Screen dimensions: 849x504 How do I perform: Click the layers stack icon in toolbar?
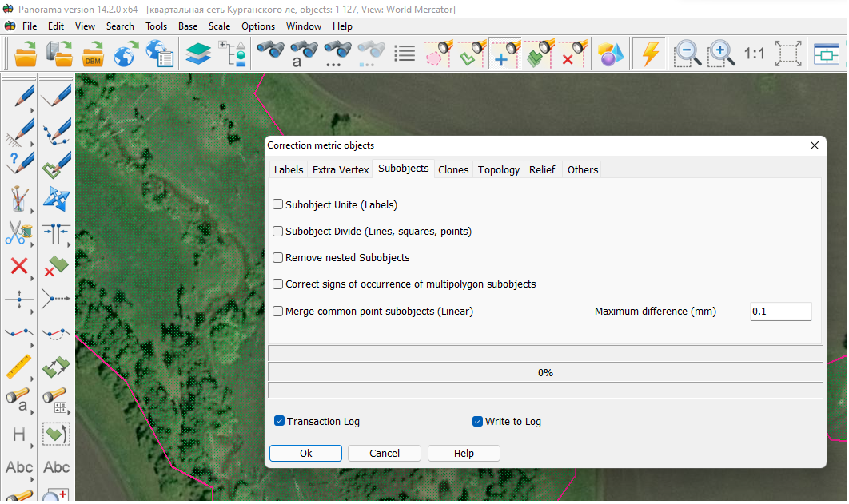[x=197, y=54]
